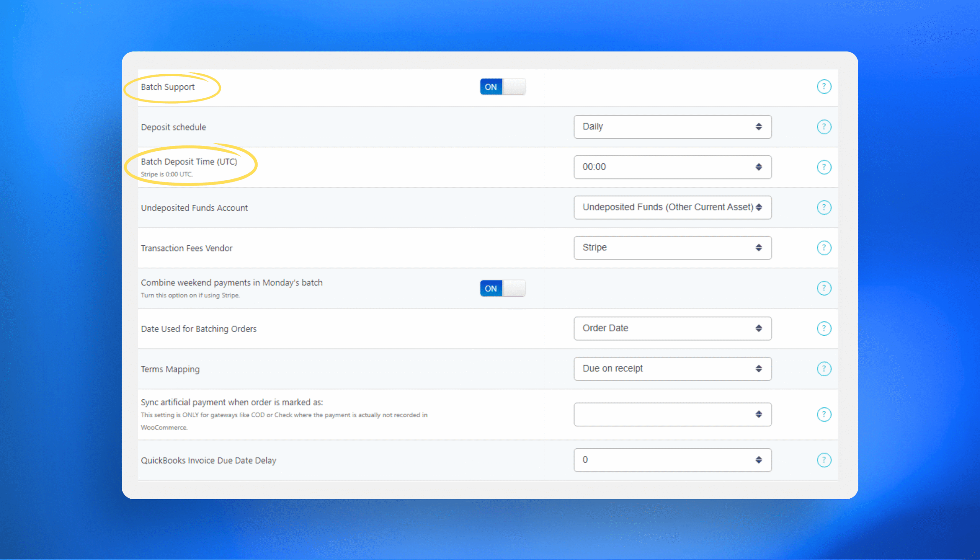Select a different Undeposited Funds Account
Viewport: 980px width, 560px height.
coord(672,207)
